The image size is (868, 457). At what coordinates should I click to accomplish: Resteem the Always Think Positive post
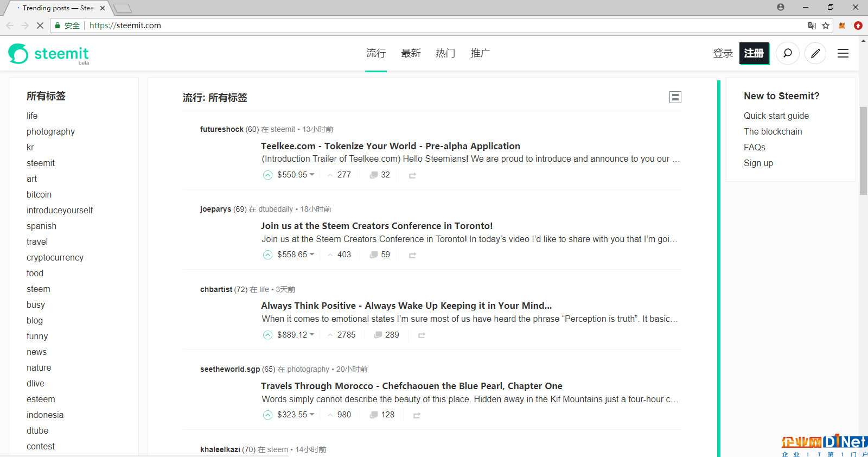point(422,335)
